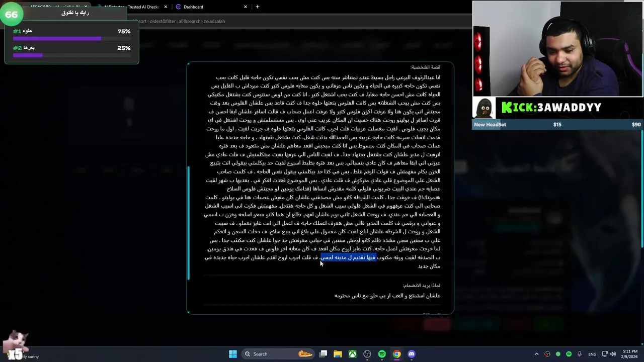Click the green 66 counter badge

click(x=11, y=15)
